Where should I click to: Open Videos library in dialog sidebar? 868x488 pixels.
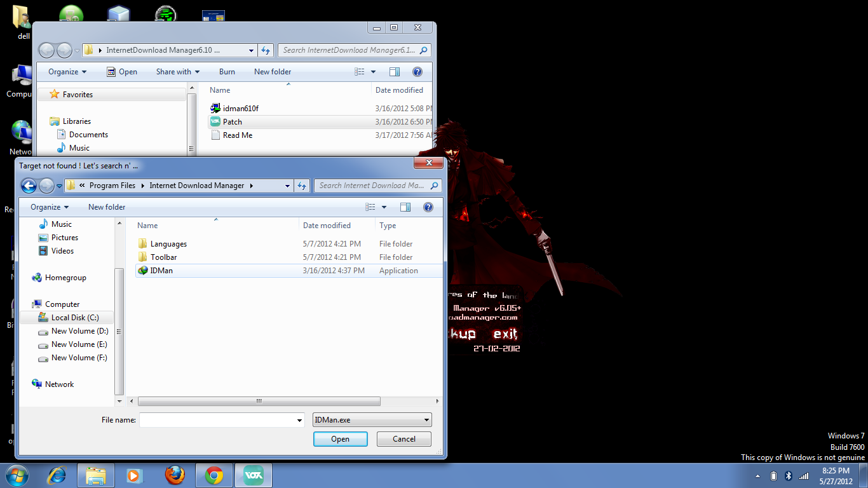pos(57,251)
